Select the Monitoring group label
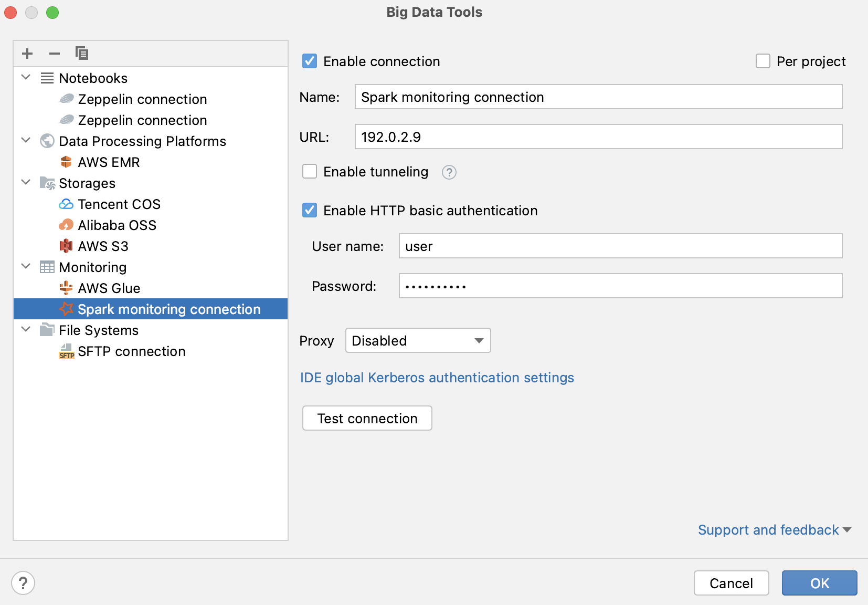This screenshot has width=868, height=605. tap(92, 267)
